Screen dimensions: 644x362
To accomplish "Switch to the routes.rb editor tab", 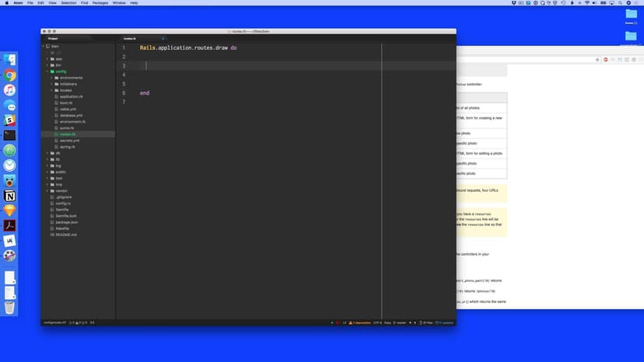I will point(129,38).
